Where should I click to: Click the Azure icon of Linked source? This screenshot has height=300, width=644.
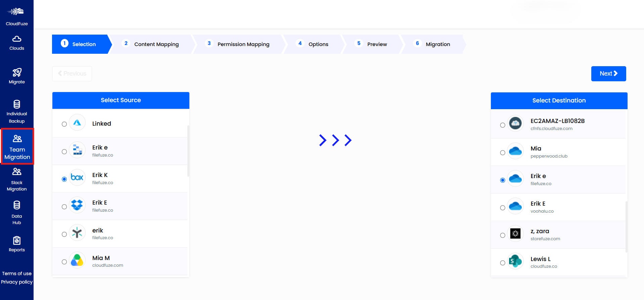tap(77, 123)
